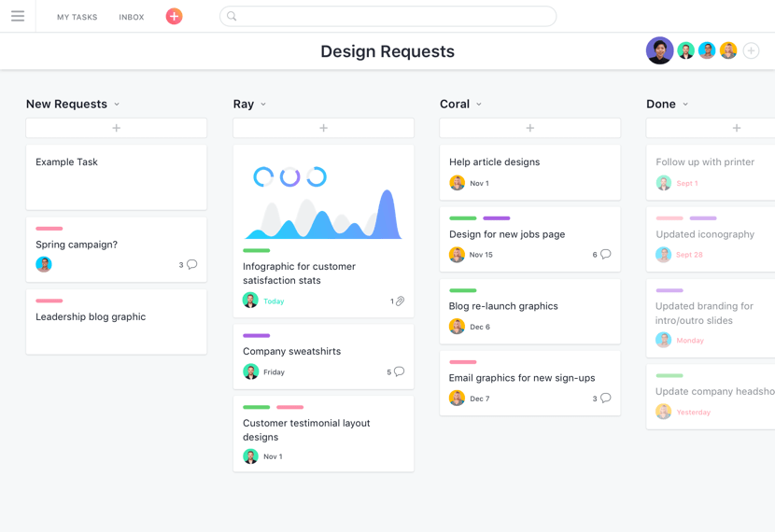775x532 pixels.
Task: Click the large purple profile avatar in header
Action: 659,50
